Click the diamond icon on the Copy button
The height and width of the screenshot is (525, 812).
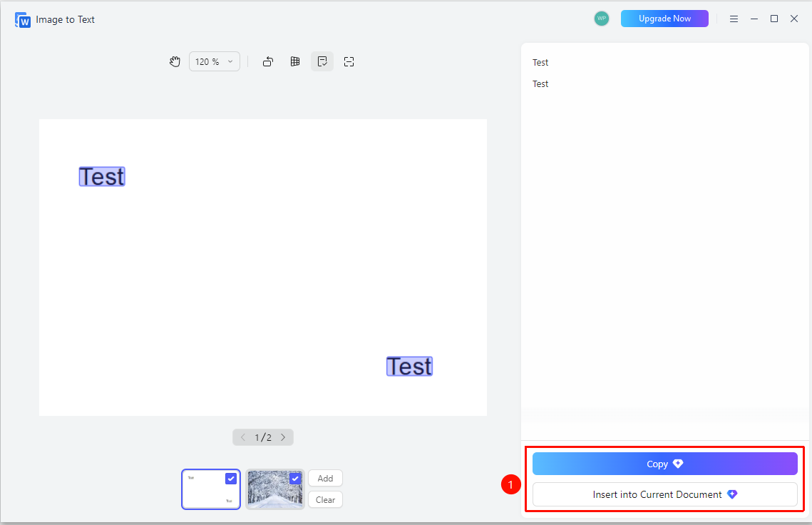[678, 464]
